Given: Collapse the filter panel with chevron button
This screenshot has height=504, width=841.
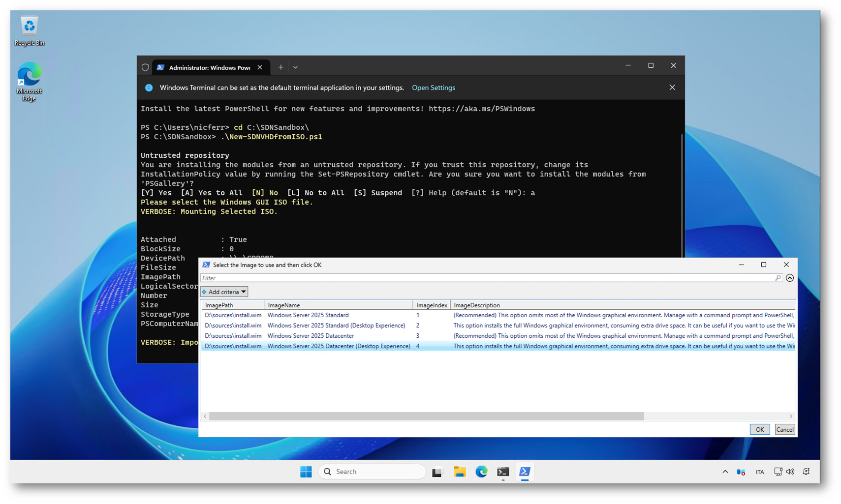Looking at the screenshot, I should point(790,278).
